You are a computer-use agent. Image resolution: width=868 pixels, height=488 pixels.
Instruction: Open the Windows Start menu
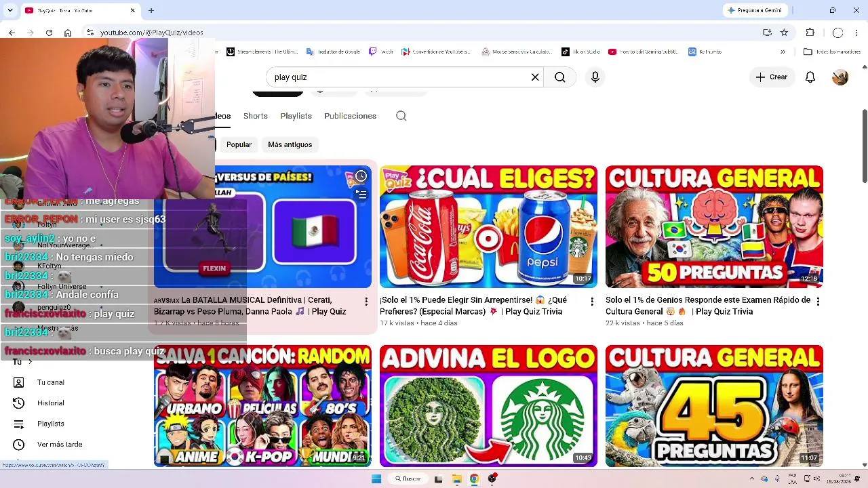tap(376, 479)
